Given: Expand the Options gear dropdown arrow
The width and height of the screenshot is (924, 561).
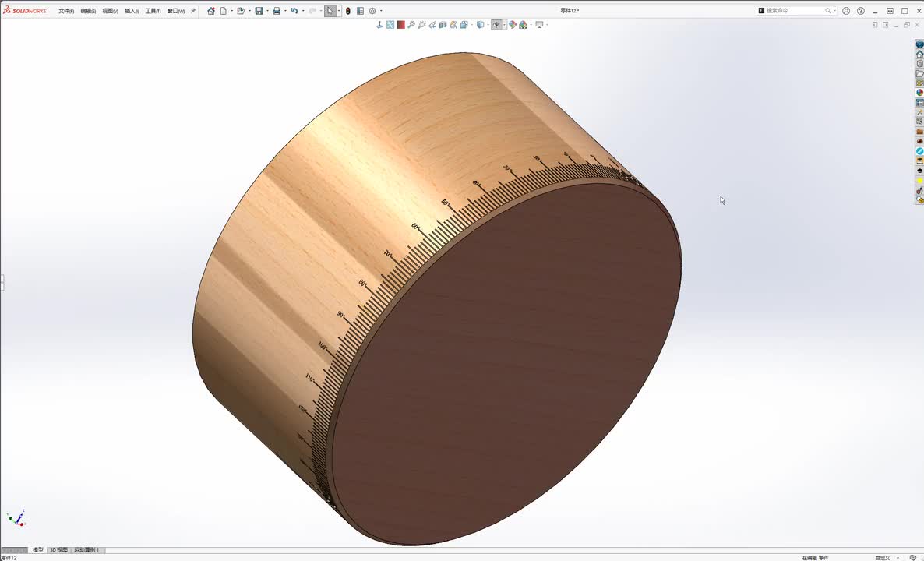Looking at the screenshot, I should tap(381, 11).
